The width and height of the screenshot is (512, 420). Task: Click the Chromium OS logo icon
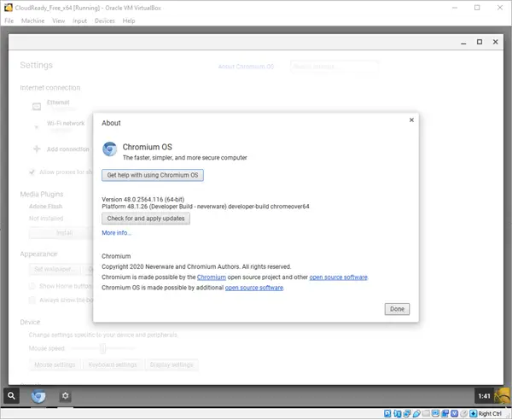[x=110, y=149]
